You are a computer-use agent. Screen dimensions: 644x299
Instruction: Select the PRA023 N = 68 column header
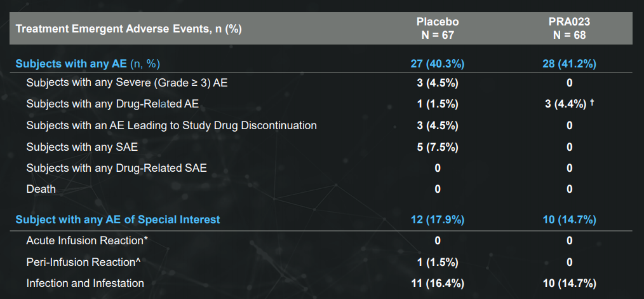(569, 29)
